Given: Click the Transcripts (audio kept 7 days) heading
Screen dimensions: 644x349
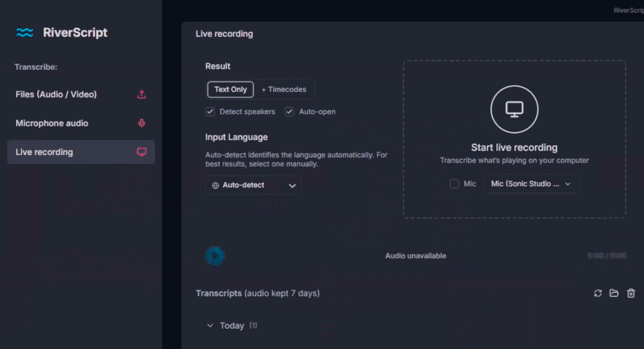Looking at the screenshot, I should pos(258,293).
